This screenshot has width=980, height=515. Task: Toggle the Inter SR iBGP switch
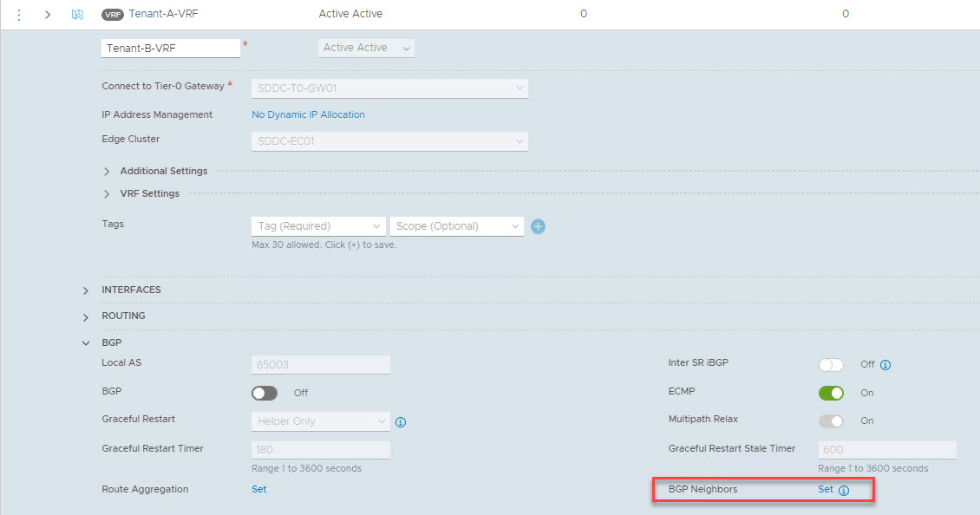coord(831,365)
